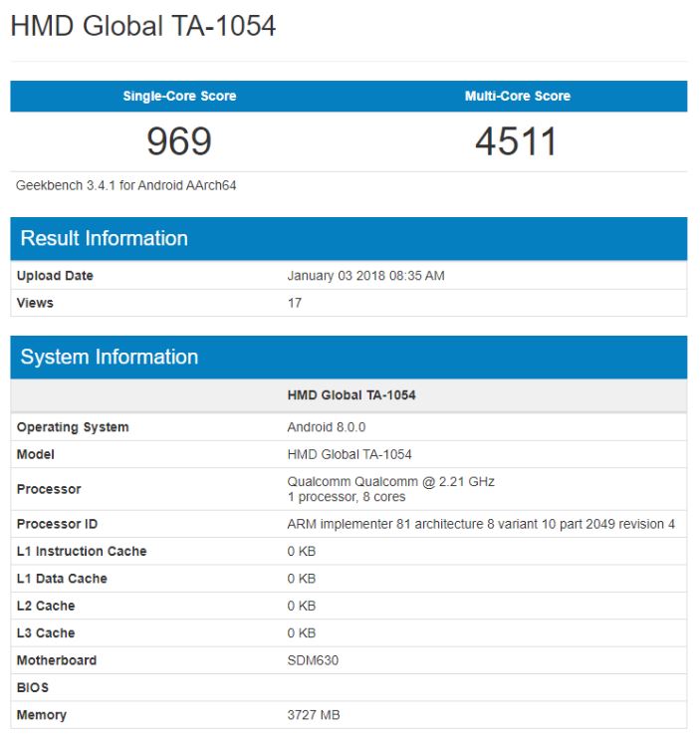Click the Multi-Core Score header

[x=518, y=96]
